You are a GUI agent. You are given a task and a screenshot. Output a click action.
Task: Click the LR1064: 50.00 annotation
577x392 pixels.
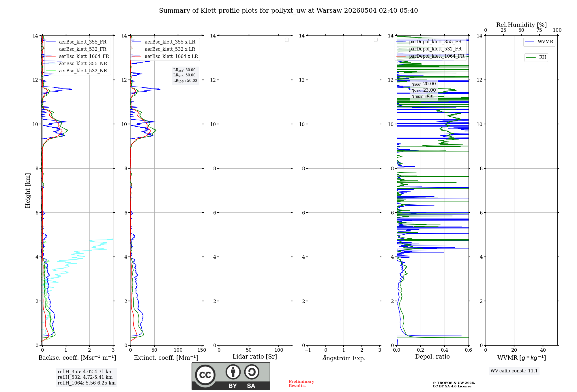185,81
